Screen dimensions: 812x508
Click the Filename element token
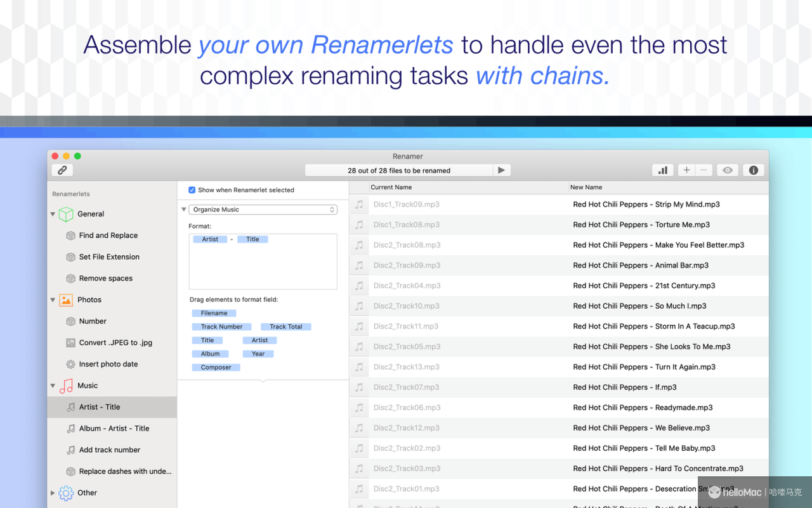point(214,313)
